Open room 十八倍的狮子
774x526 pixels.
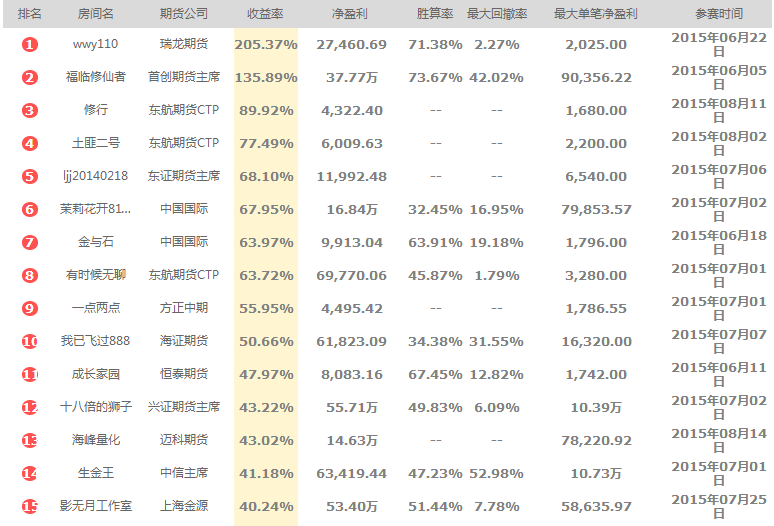point(96,407)
